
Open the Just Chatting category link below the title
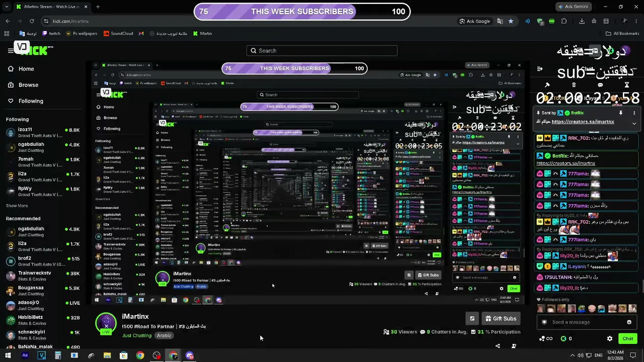pyautogui.click(x=137, y=335)
